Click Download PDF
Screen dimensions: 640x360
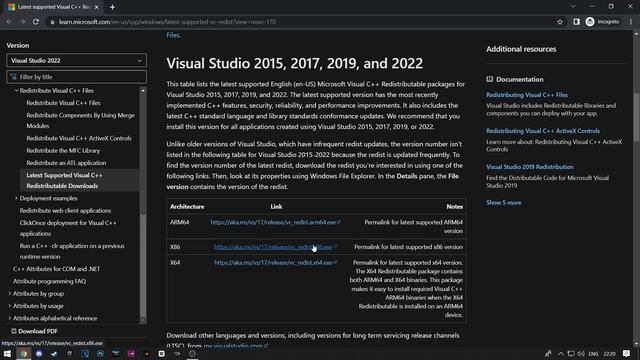pyautogui.click(x=34, y=331)
